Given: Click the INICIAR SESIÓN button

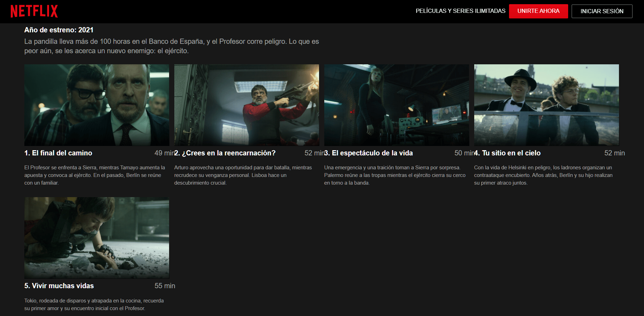Looking at the screenshot, I should pos(602,11).
